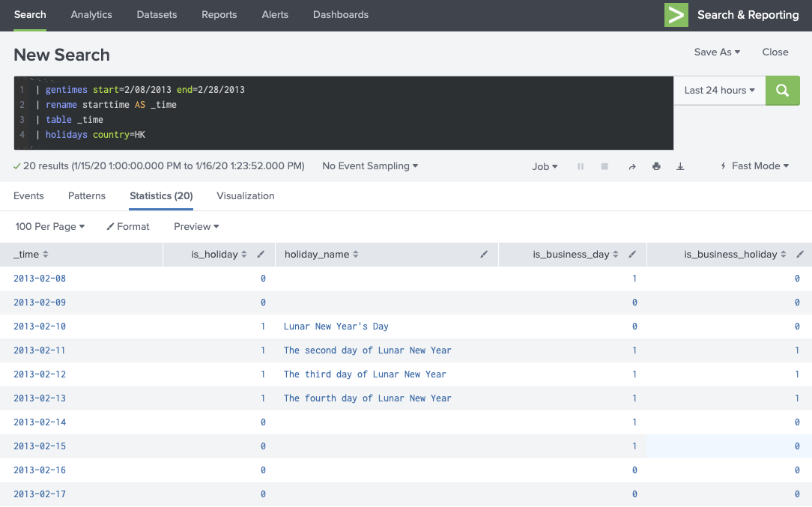Image resolution: width=812 pixels, height=507 pixels.
Task: Edit is_business_holiday column with pencil icon
Action: pos(800,255)
